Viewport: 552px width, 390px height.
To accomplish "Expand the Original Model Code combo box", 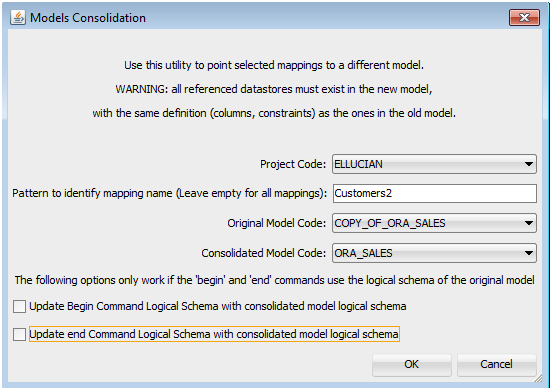I will 434,223.
